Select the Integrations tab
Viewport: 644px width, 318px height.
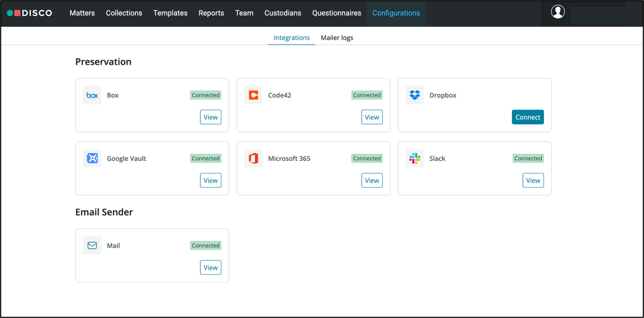click(292, 38)
